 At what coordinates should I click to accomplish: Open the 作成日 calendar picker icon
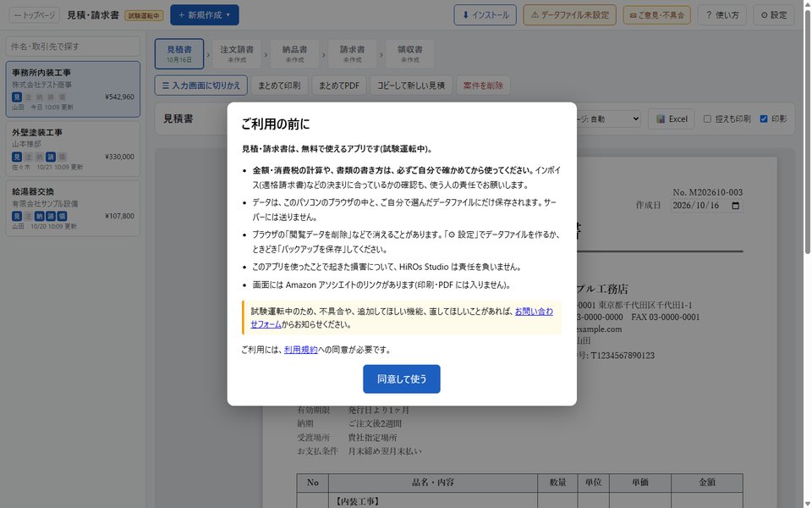735,205
